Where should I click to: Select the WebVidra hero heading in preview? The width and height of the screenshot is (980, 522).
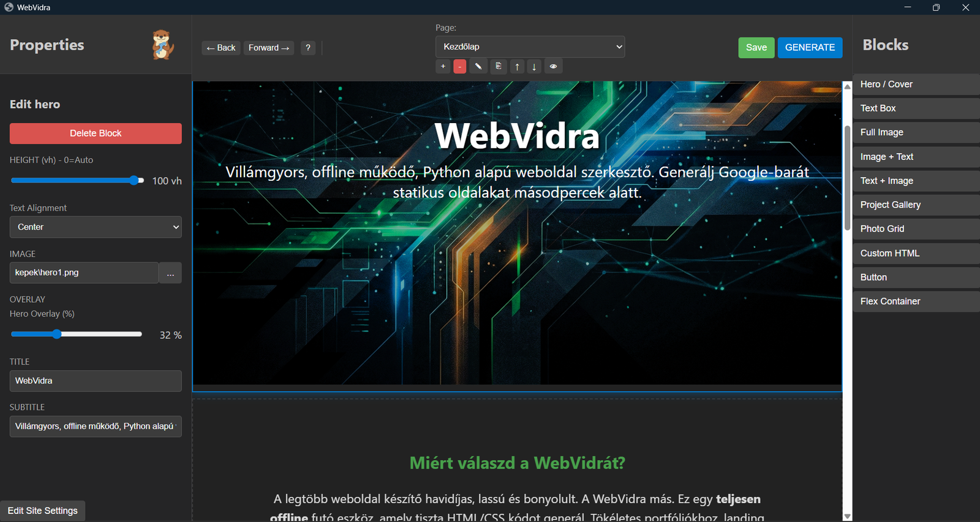click(517, 136)
